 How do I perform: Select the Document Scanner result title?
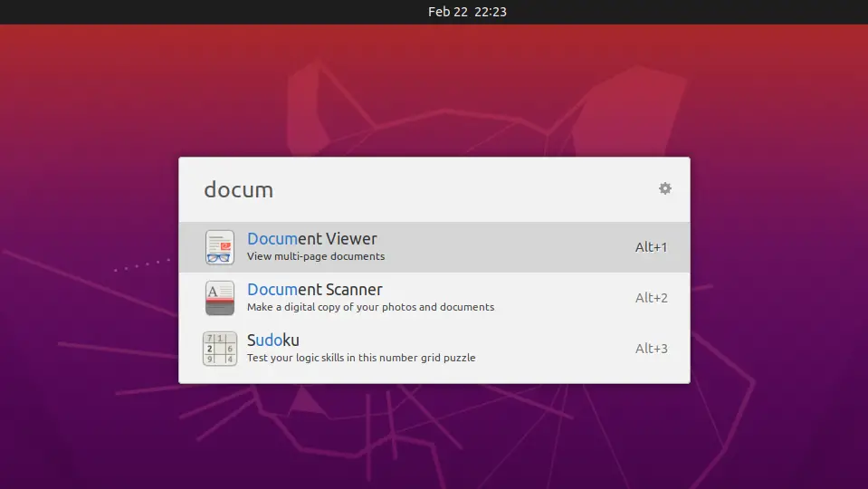314,289
